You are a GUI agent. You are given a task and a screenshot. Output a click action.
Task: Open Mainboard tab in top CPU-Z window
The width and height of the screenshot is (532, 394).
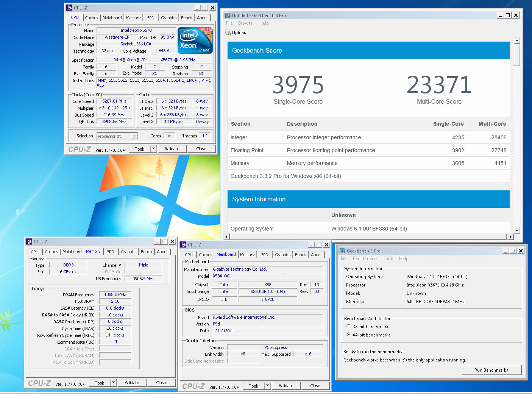click(x=112, y=18)
